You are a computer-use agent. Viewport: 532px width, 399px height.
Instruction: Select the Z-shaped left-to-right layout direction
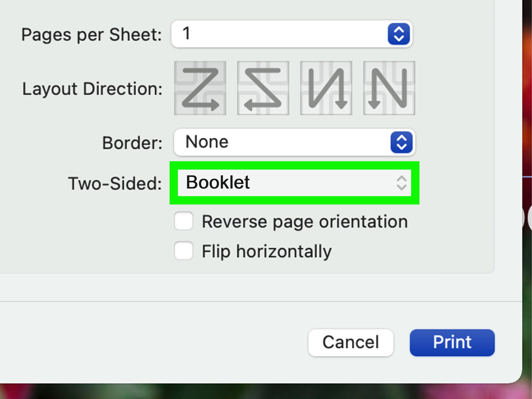click(200, 88)
